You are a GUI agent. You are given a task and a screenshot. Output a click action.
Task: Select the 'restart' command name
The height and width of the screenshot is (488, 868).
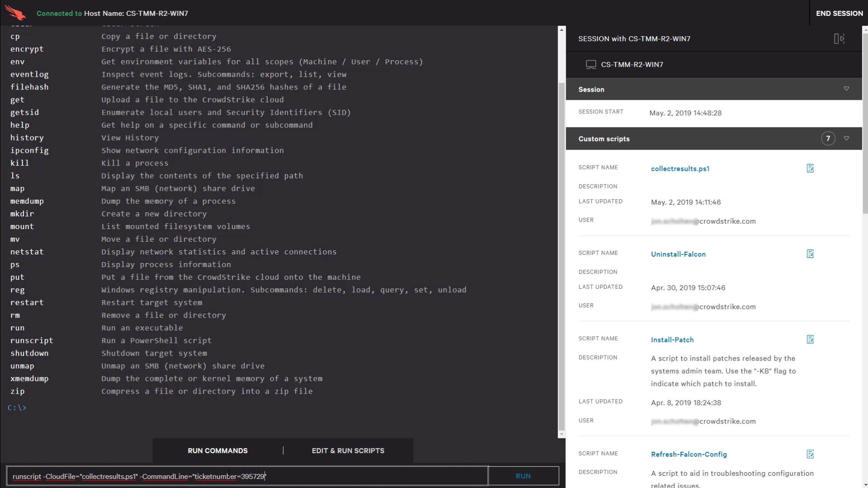[x=27, y=302]
